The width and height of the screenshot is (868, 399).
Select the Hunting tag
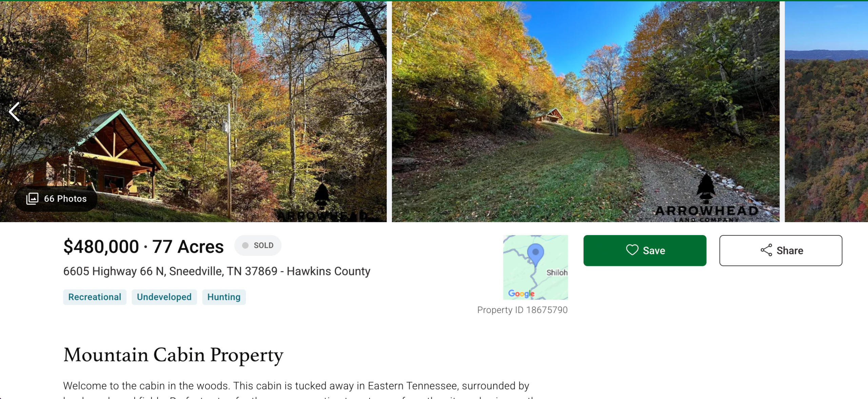[x=224, y=297]
